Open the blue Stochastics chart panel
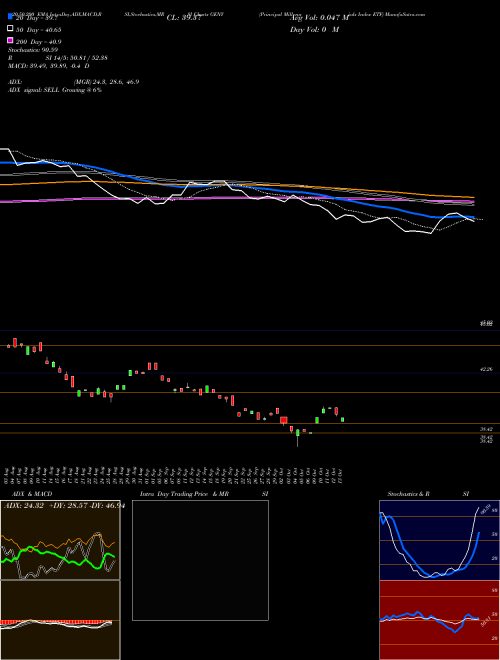Screen dimensions: 500x660 point(439,540)
